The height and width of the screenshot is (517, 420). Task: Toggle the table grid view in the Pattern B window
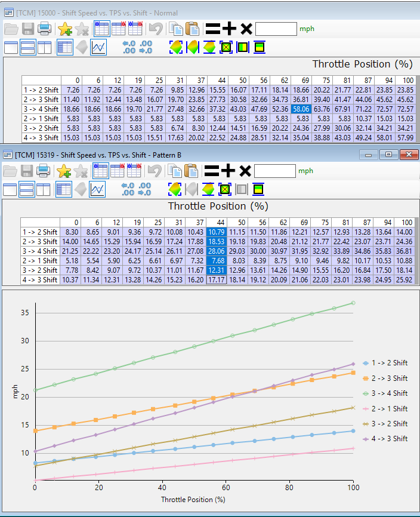pyautogui.click(x=63, y=190)
